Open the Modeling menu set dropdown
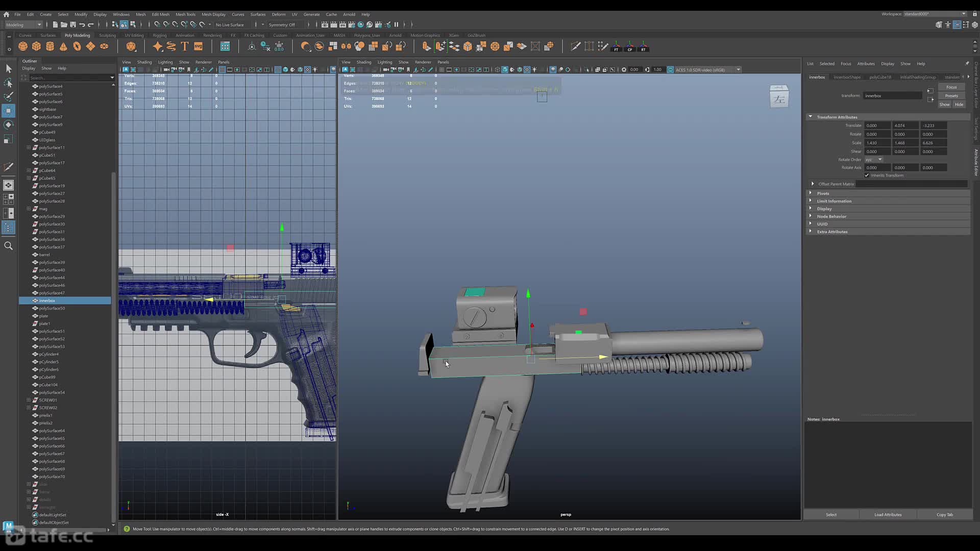 [x=23, y=24]
